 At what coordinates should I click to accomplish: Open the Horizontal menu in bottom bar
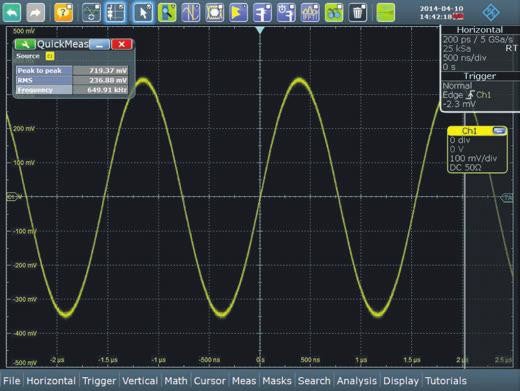point(51,381)
